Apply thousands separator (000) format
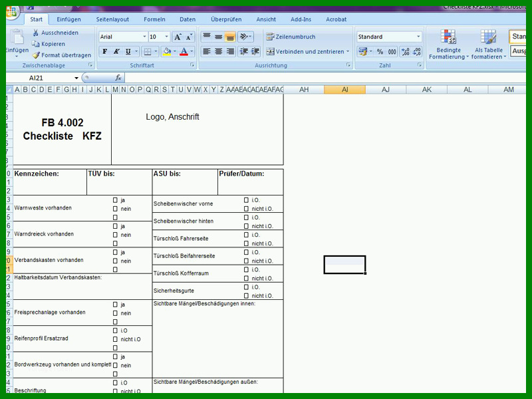This screenshot has width=532, height=399. click(392, 52)
